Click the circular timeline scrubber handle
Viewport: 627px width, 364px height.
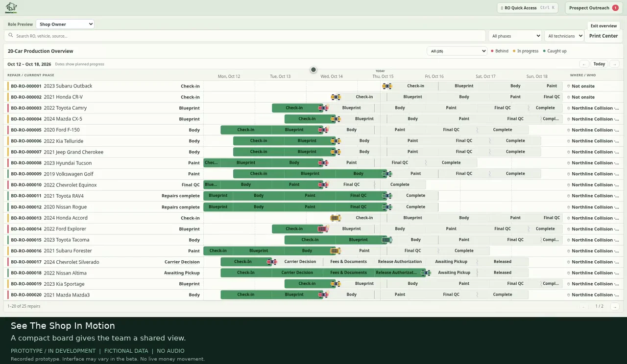313,70
